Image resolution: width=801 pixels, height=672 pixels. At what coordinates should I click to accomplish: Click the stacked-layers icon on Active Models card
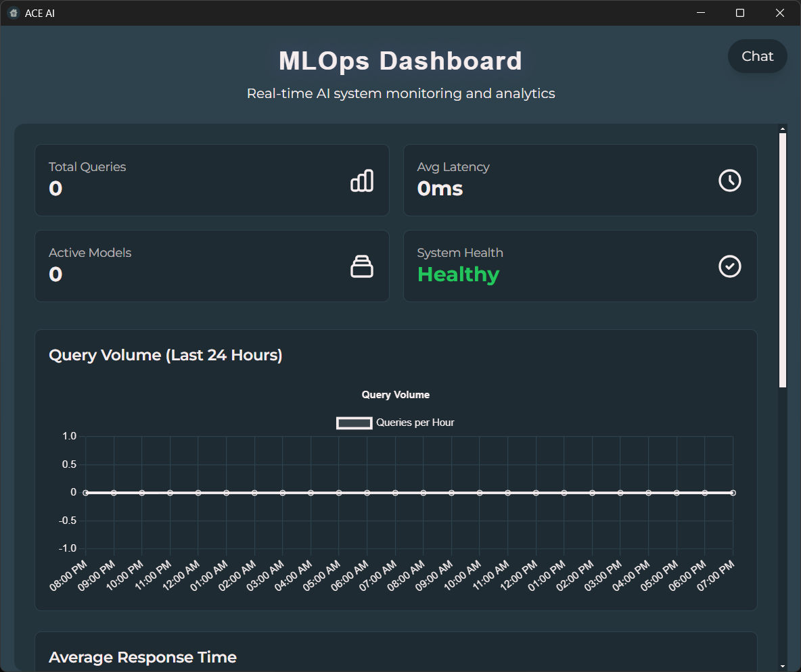pos(362,266)
